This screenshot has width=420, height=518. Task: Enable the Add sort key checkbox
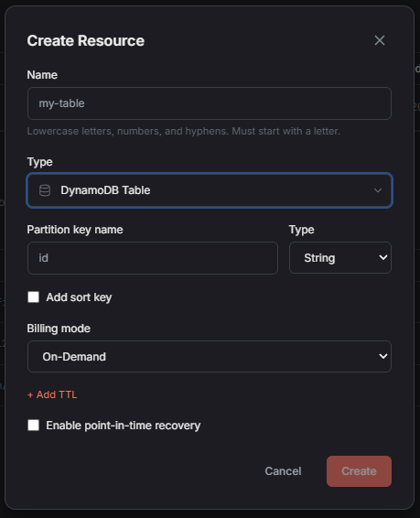33,297
